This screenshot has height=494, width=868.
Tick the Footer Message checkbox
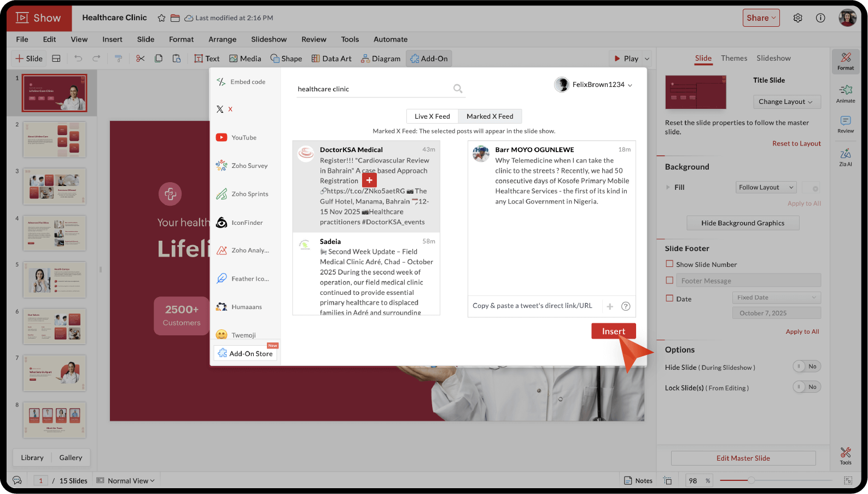tap(669, 281)
